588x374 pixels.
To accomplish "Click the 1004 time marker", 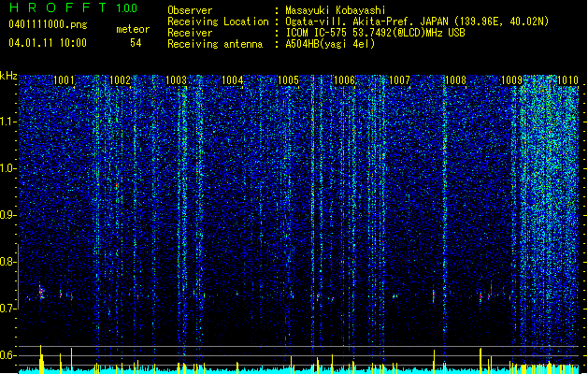I will (x=232, y=80).
